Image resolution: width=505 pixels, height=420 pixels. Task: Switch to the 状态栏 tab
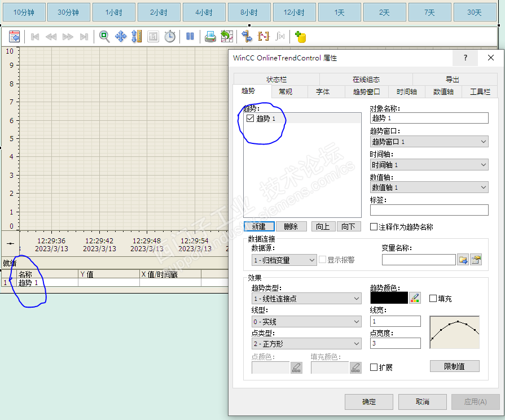pyautogui.click(x=276, y=79)
